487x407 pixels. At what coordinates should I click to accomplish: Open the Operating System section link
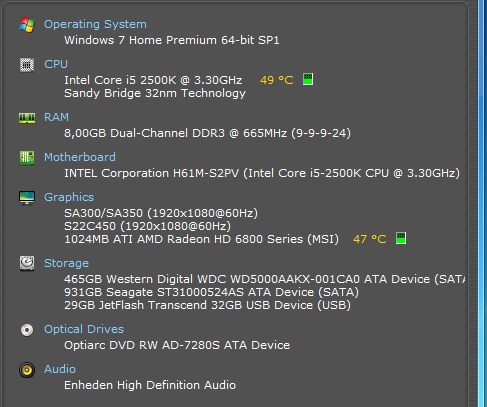pos(95,24)
